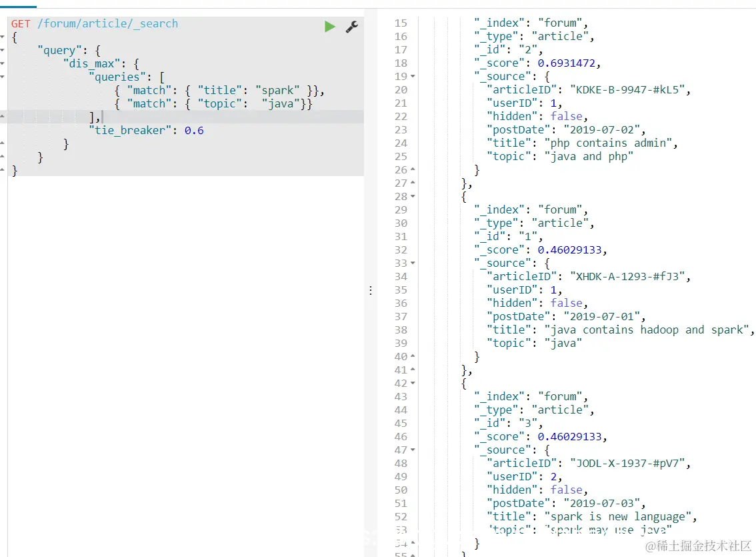Click score 0.46029133 on line 46
This screenshot has height=557, width=756.
click(x=570, y=436)
